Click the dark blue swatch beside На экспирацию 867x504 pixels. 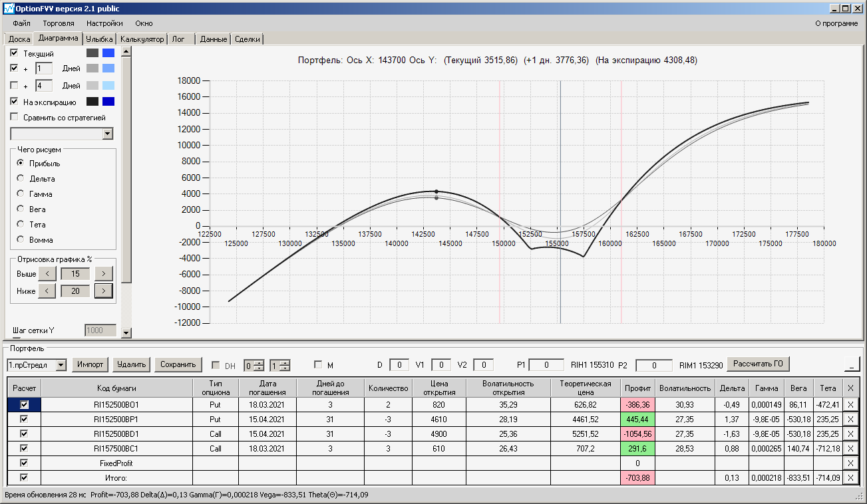[x=108, y=102]
